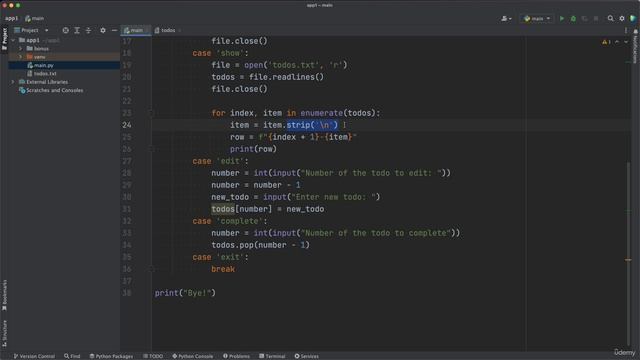Image resolution: width=640 pixels, height=360 pixels.
Task: Toggle the Bookmarks tool window side tab
Action: [4, 296]
